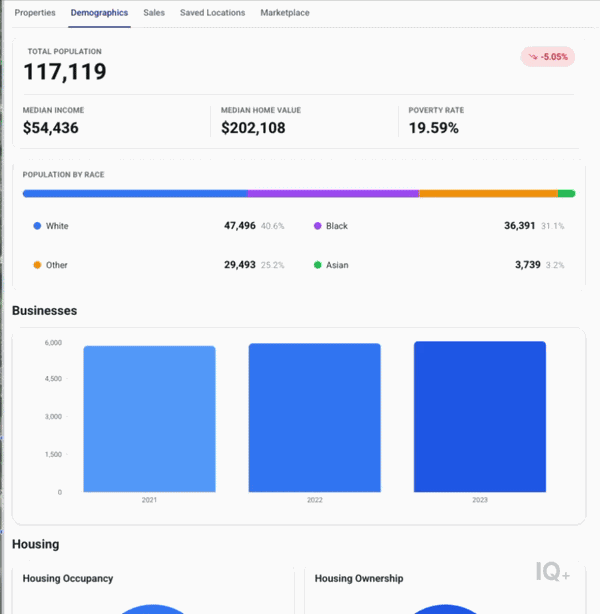Click the Housing Occupancy card title
600x614 pixels.
pos(68,578)
